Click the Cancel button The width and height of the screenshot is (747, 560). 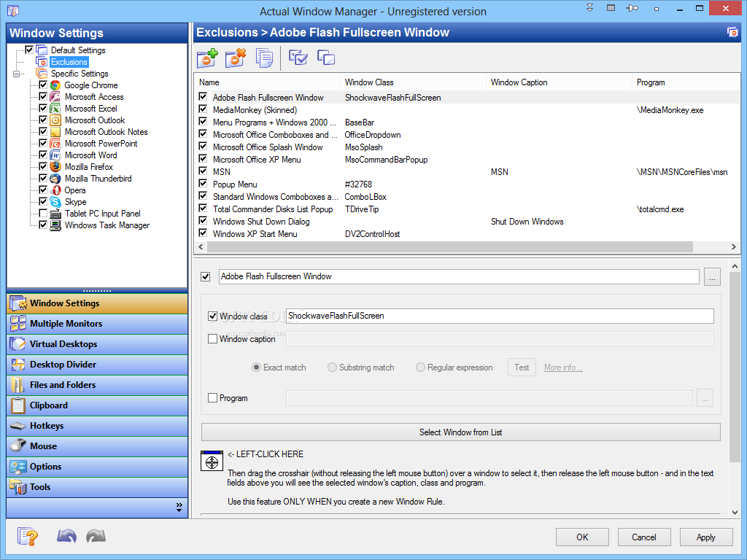coord(644,537)
